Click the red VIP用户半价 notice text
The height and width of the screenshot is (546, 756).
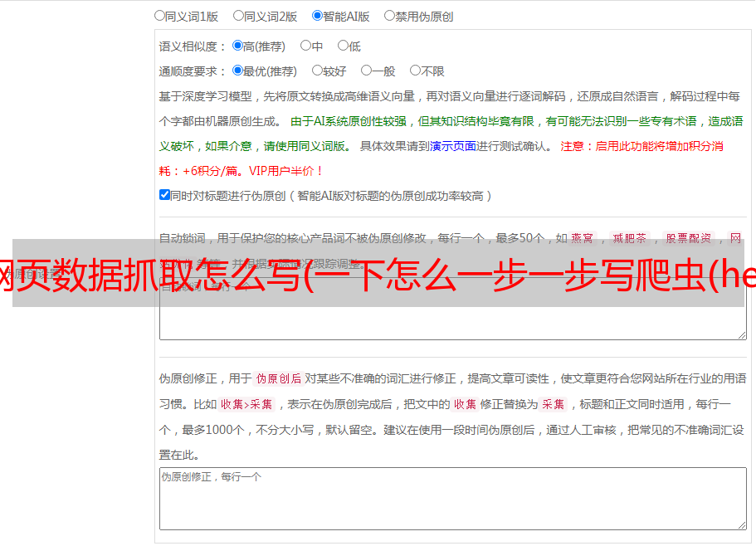[x=286, y=171]
